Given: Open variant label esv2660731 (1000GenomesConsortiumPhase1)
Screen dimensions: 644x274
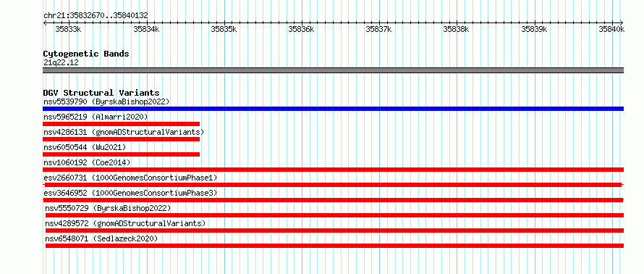Looking at the screenshot, I should [x=130, y=178].
